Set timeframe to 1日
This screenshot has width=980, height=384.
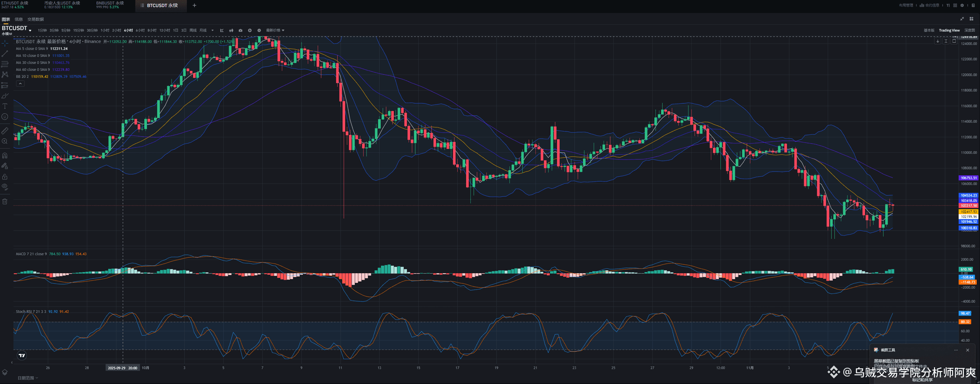pyautogui.click(x=175, y=31)
